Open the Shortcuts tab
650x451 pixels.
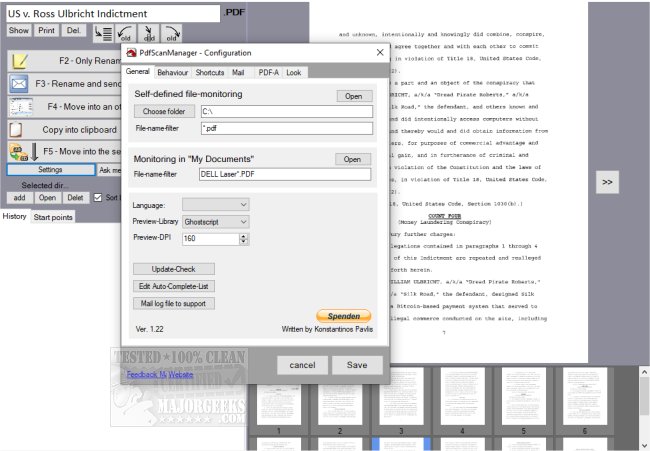pyautogui.click(x=210, y=73)
